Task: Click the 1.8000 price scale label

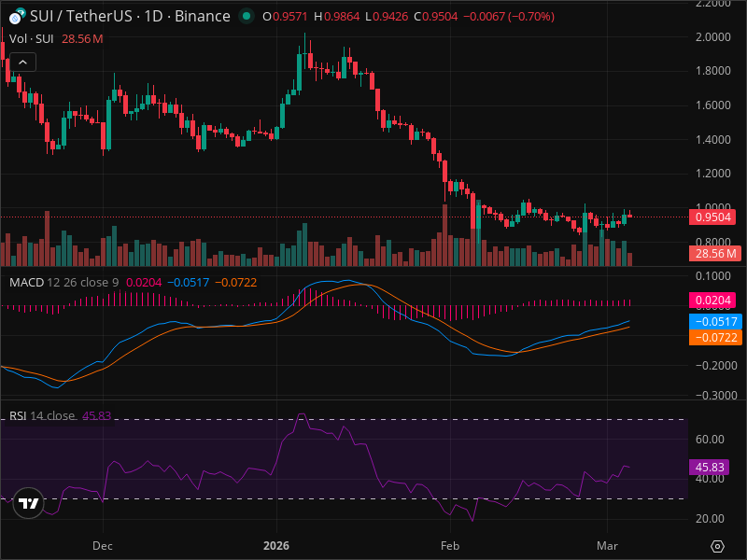Action: tap(712, 71)
